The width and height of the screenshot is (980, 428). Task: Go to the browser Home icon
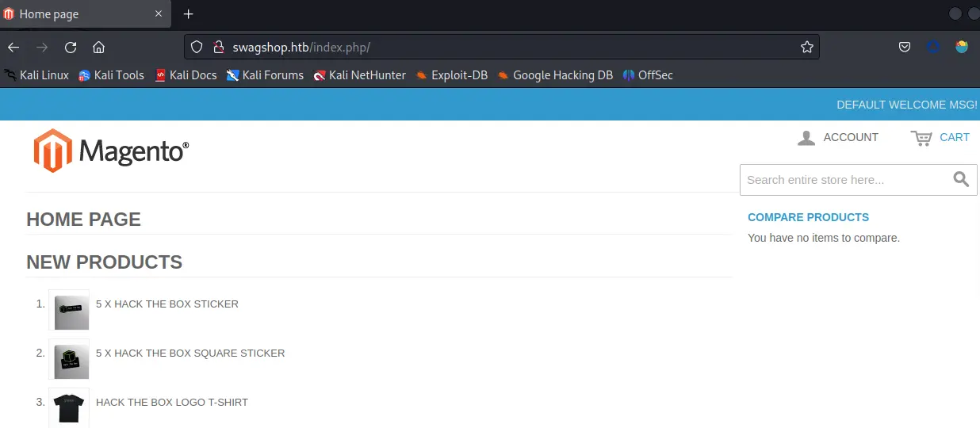(98, 48)
